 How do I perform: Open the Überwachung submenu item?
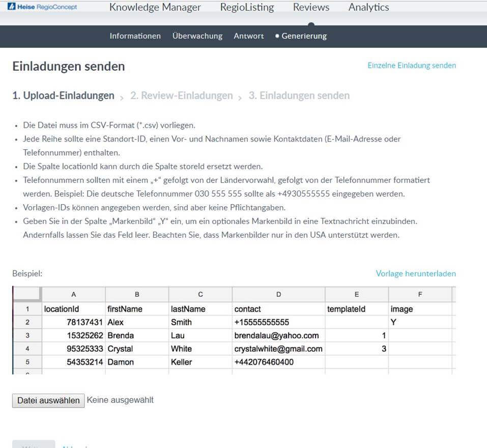pos(197,36)
